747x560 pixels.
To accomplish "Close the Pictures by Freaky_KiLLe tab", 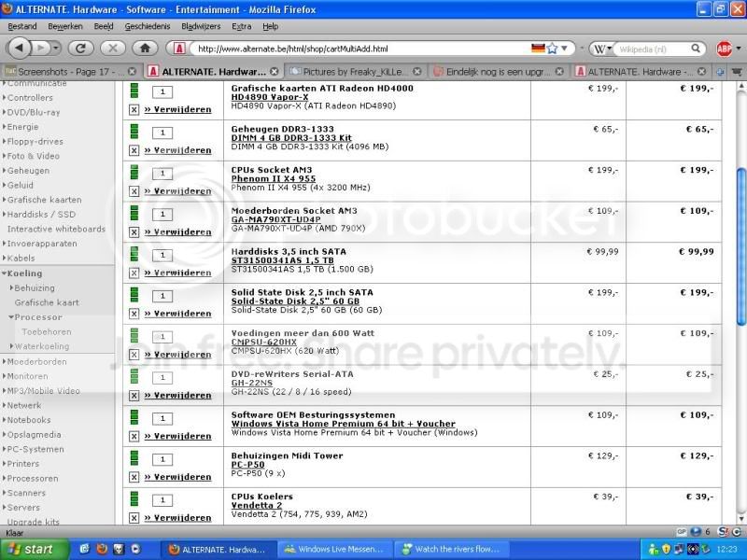I will pyautogui.click(x=416, y=72).
